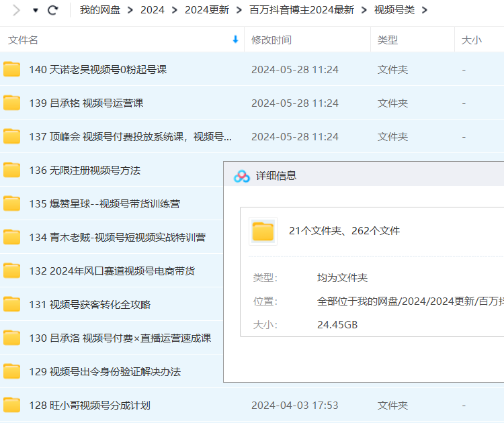The height and width of the screenshot is (423, 504).
Task: Click folder icon of 139 吕承铭 视频号运营课
Action: click(12, 103)
